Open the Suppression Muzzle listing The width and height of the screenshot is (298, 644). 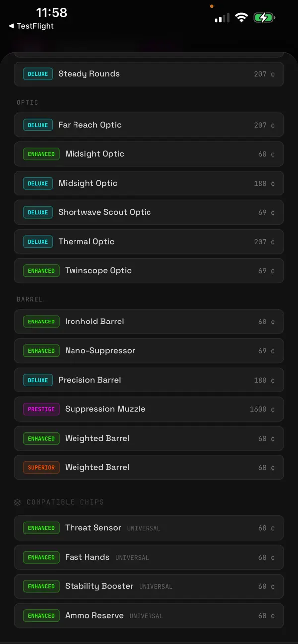click(149, 409)
